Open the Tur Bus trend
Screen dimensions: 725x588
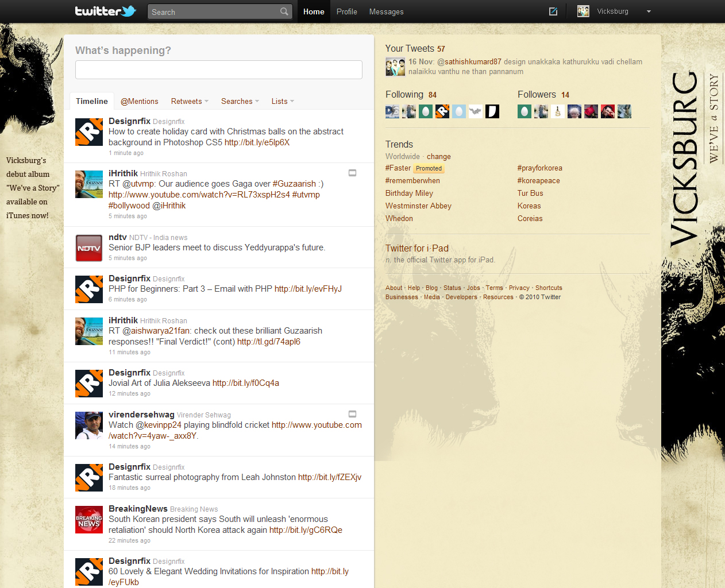530,194
